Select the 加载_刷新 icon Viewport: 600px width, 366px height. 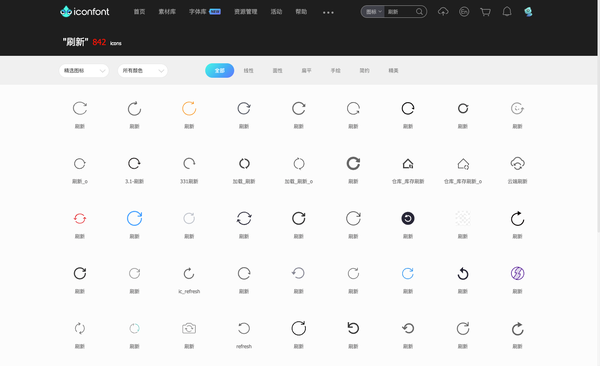[244, 163]
